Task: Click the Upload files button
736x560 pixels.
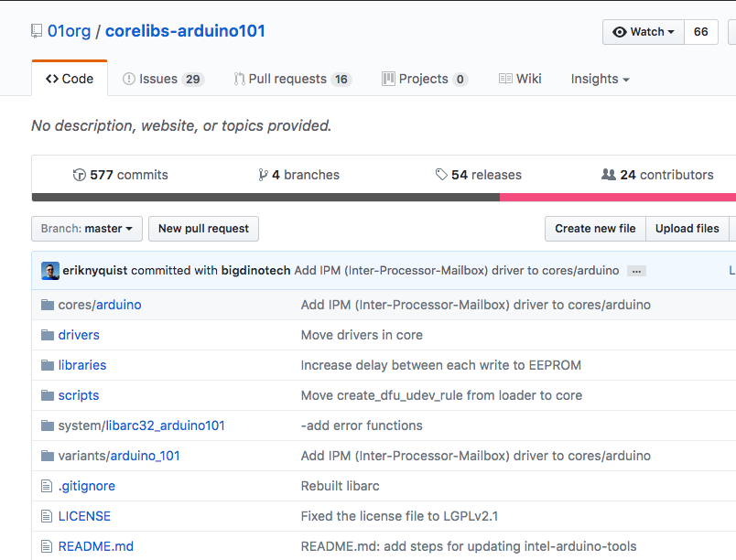Action: click(687, 229)
